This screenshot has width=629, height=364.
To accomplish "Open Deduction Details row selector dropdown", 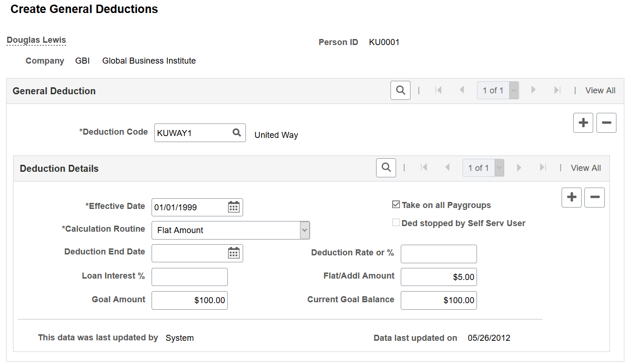I will tap(499, 168).
